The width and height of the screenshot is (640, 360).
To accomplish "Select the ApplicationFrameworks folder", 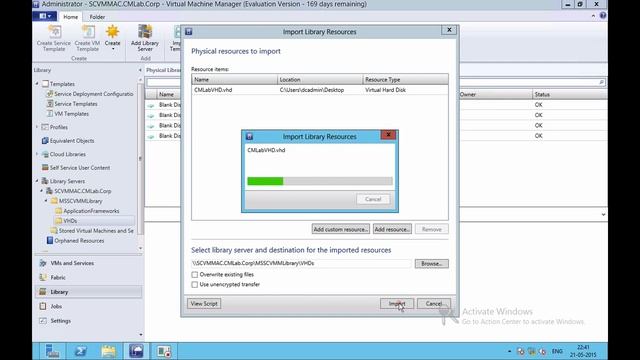I will click(91, 211).
